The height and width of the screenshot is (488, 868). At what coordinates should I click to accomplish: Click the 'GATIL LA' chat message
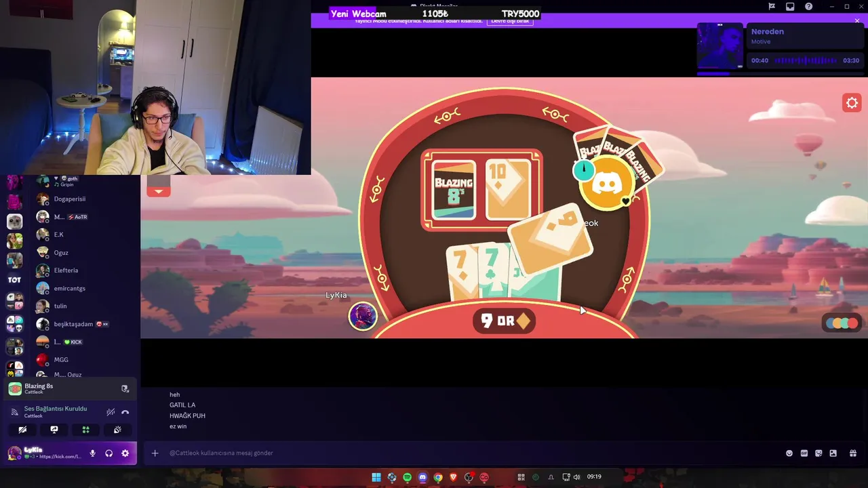[x=182, y=405]
